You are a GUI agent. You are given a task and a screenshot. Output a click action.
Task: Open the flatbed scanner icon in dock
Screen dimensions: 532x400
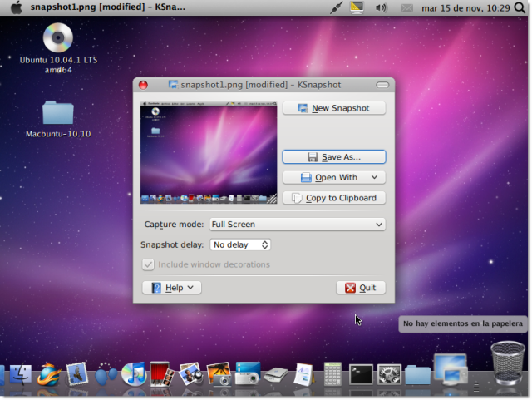(276, 375)
